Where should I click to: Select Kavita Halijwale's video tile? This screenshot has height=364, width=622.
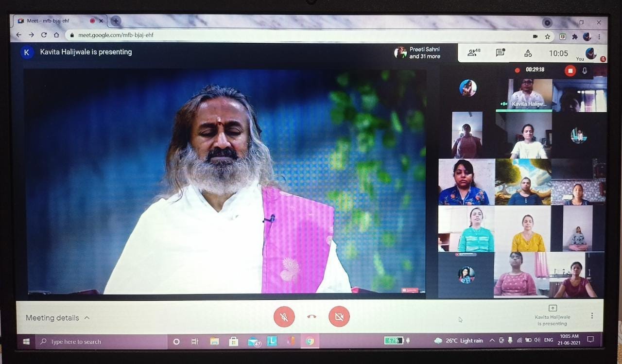tap(524, 94)
